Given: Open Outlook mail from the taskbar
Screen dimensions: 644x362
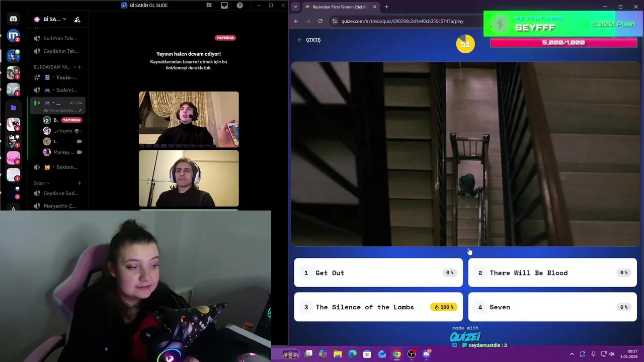Looking at the screenshot, I should 382,354.
